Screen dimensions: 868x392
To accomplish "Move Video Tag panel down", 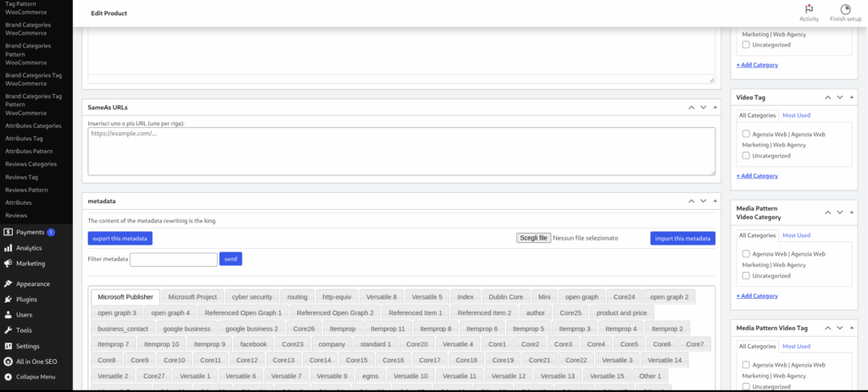I will [840, 97].
